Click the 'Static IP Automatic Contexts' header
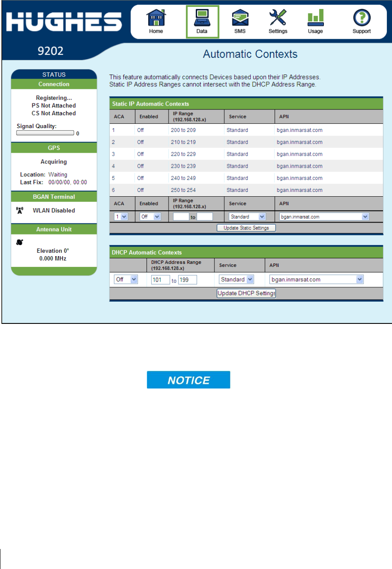The image size is (392, 569). click(x=151, y=104)
